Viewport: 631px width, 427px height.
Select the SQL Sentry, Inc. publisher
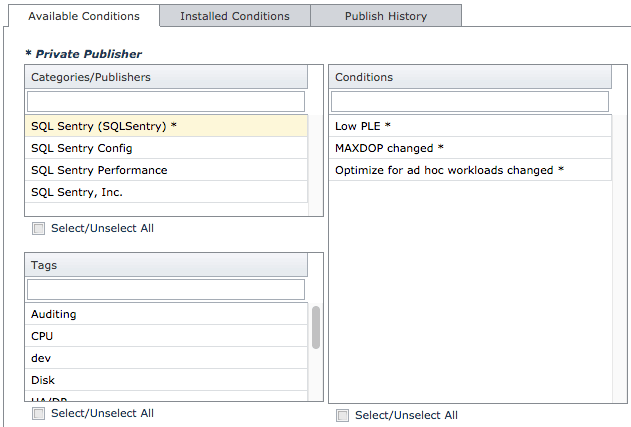coord(166,192)
